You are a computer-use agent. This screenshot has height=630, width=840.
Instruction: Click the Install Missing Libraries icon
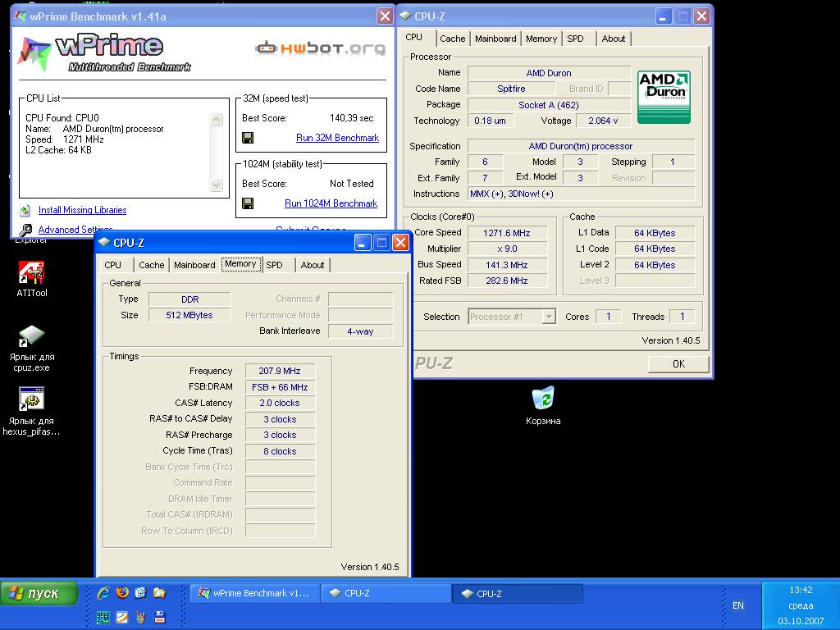tap(25, 210)
